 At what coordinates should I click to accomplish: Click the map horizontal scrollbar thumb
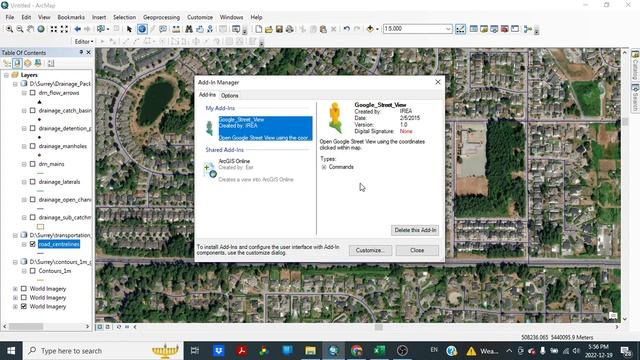click(x=379, y=327)
